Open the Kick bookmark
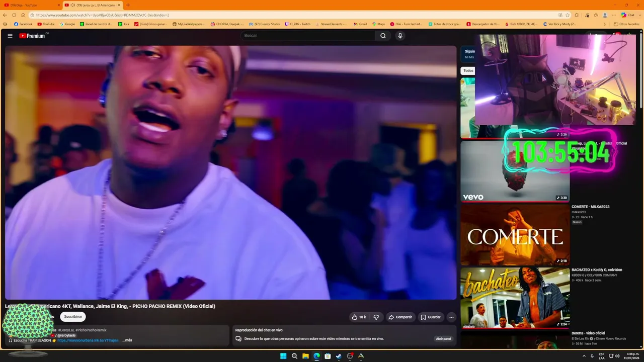Viewport: 644px width, 362px height. tap(124, 24)
